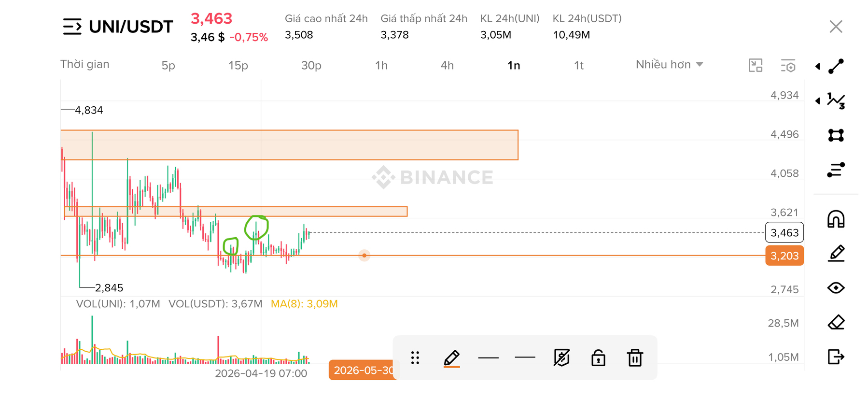This screenshot has height=400, width=868.
Task: Expand the Nhiều hơn timeframe dropdown
Action: pos(669,65)
